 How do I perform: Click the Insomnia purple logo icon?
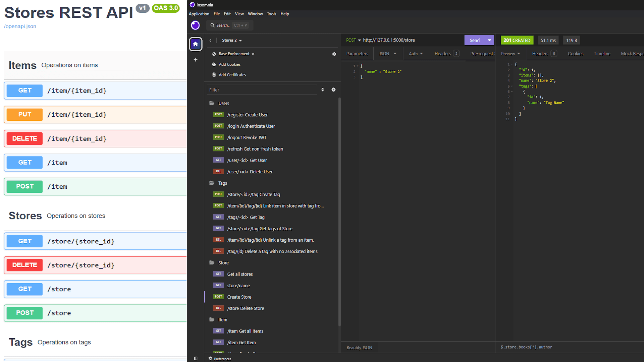[x=195, y=25]
